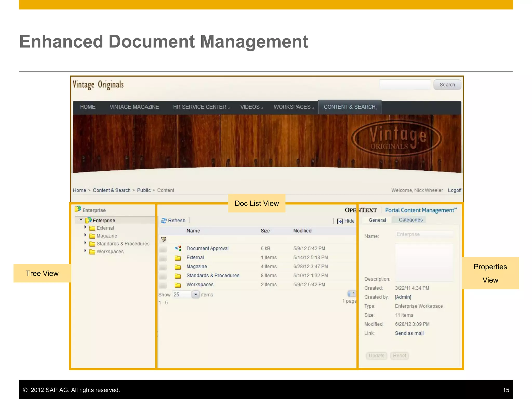Collapse the Enterprise tree node

(x=81, y=220)
